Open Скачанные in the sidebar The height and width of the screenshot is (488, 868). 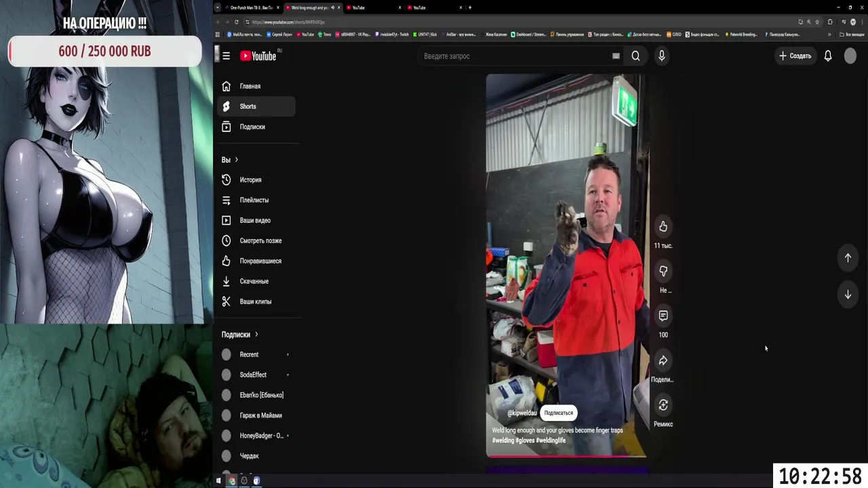pos(256,281)
